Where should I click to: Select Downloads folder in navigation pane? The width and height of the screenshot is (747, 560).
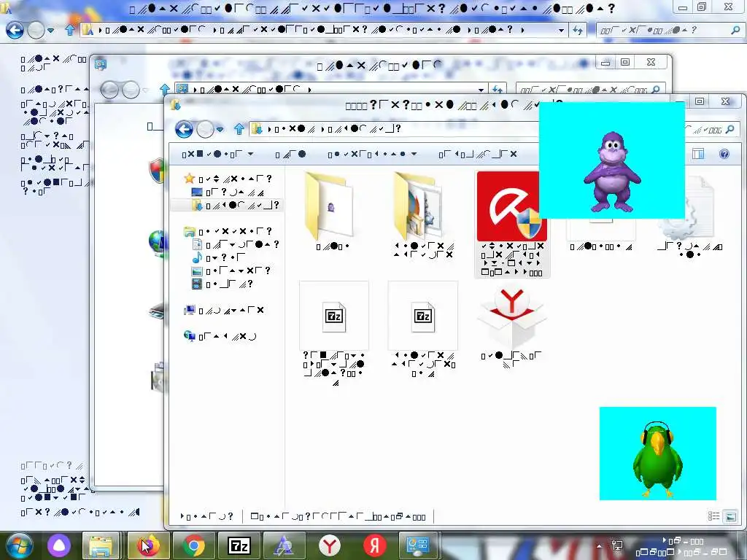tap(236, 205)
